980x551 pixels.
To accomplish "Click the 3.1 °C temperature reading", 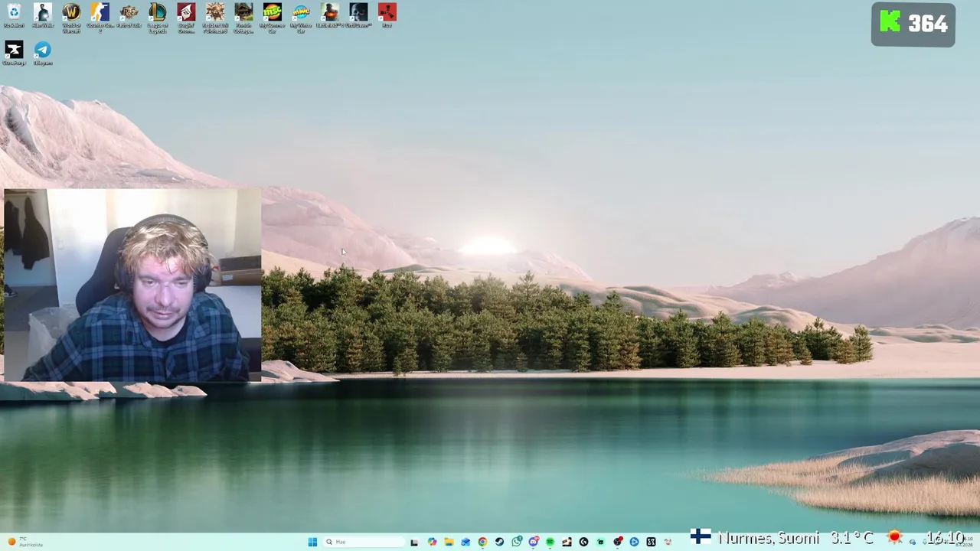I will (851, 538).
